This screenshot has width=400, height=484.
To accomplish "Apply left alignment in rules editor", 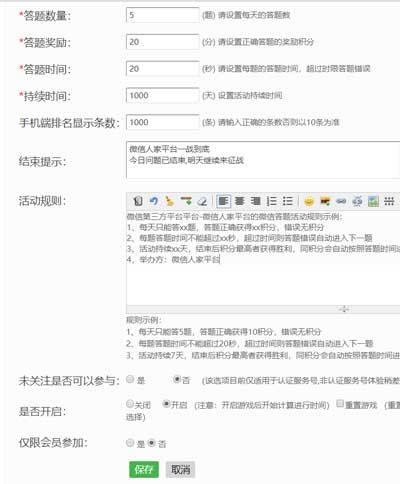I will [223, 201].
